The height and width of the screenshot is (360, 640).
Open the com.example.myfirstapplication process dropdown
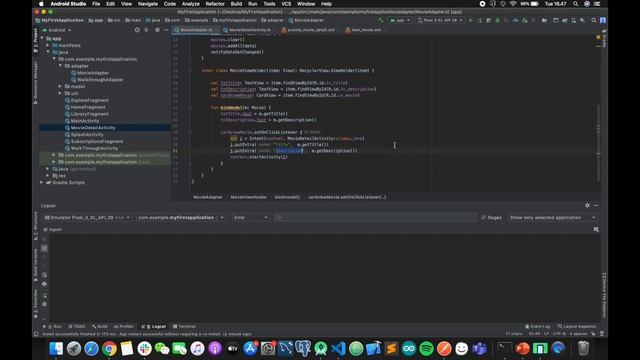180,218
